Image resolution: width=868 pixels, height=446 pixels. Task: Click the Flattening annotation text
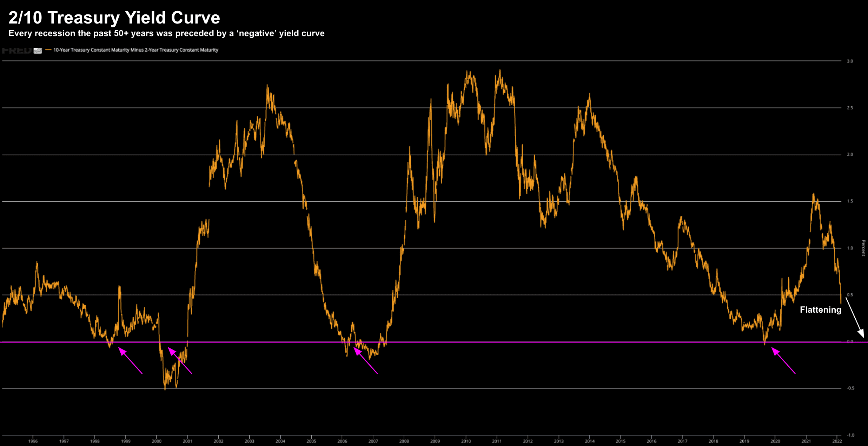click(820, 310)
